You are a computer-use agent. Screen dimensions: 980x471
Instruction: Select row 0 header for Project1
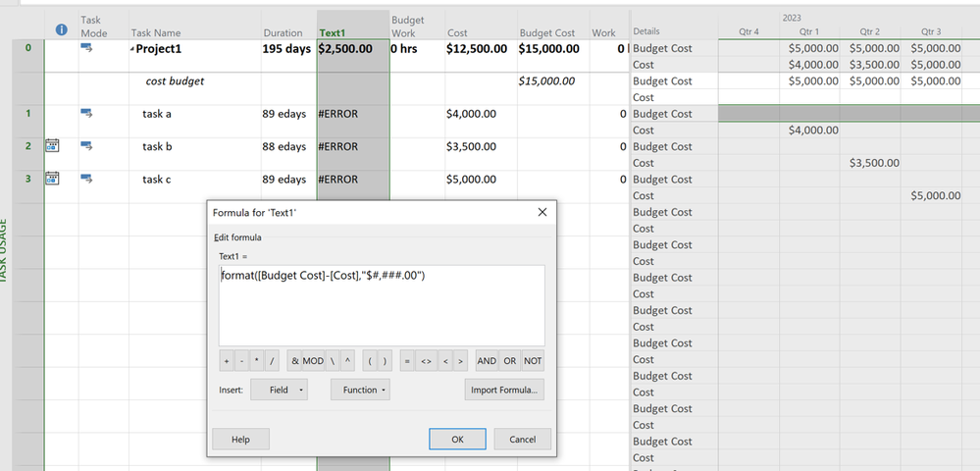[x=28, y=56]
